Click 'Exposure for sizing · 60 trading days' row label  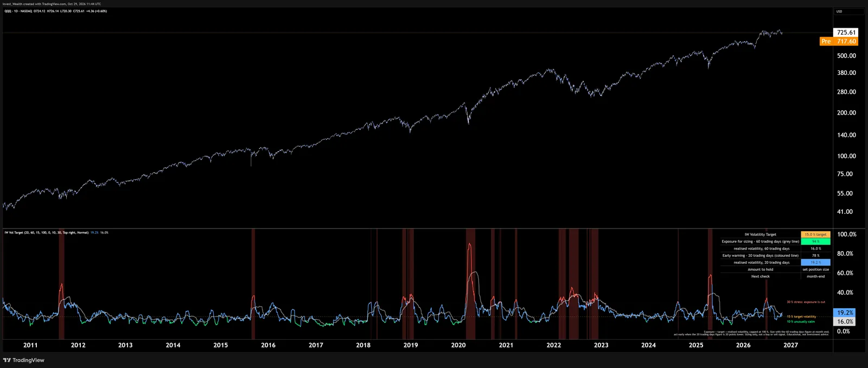click(761, 242)
